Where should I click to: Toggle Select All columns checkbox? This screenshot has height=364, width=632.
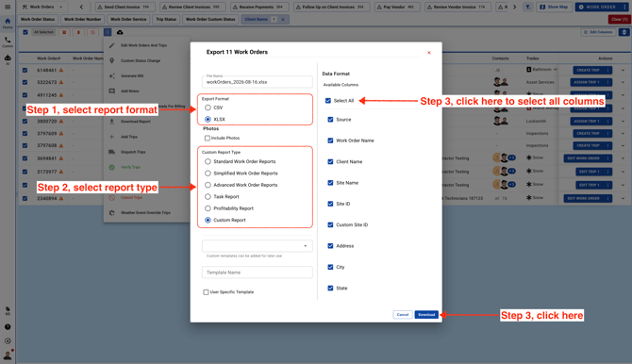[x=328, y=101]
